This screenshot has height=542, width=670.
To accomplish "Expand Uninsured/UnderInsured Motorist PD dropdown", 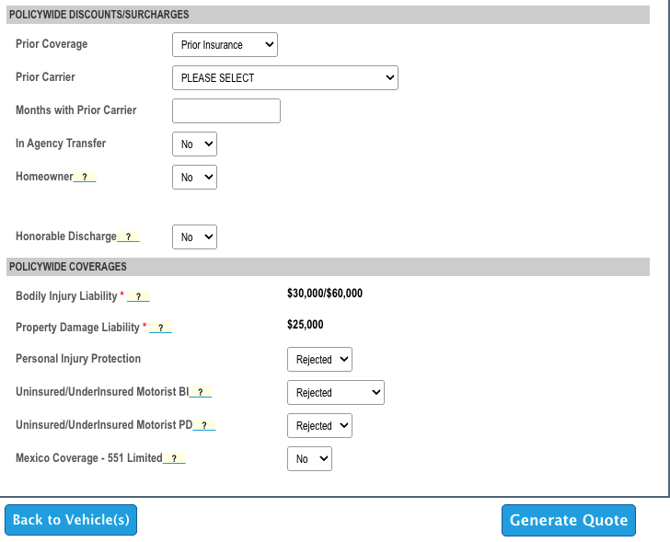I will (319, 426).
